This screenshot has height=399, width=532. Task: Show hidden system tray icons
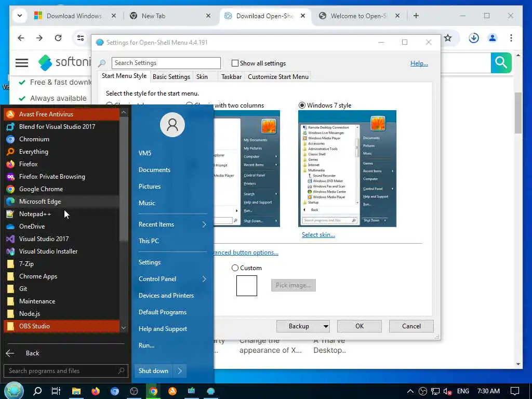point(410,391)
